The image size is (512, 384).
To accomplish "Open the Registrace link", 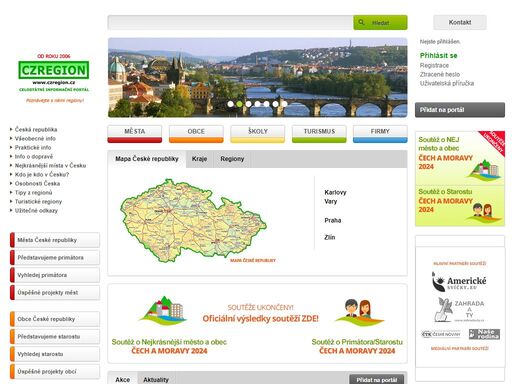I will click(434, 65).
